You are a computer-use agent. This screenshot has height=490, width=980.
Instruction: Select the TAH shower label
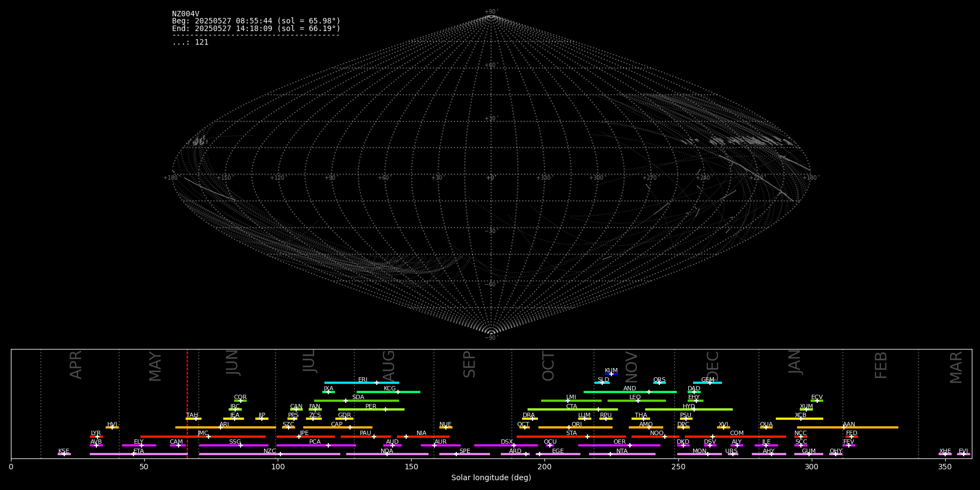tap(192, 415)
